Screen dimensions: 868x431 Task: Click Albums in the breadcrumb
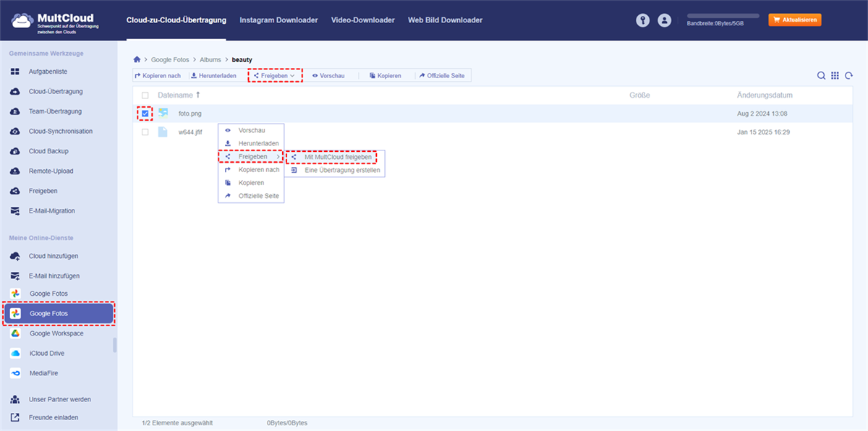point(210,59)
